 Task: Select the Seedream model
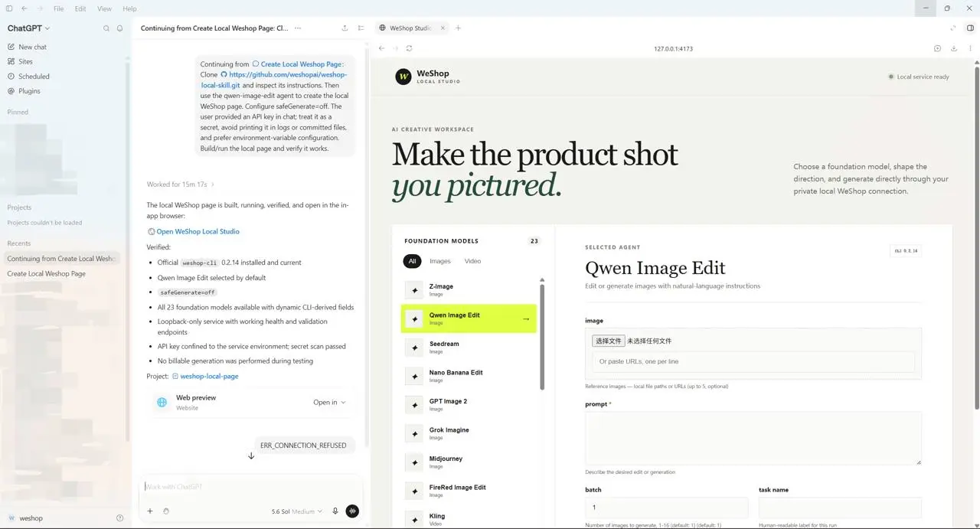(x=469, y=348)
